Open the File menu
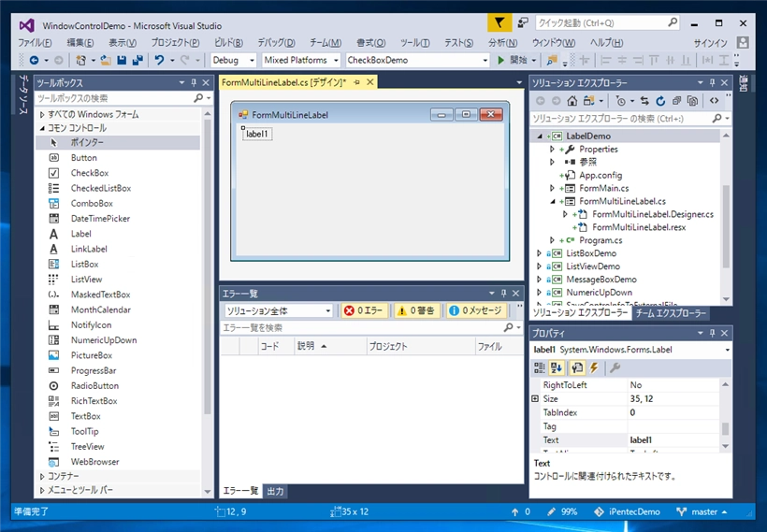Viewport: 767px width, 532px height. point(35,43)
